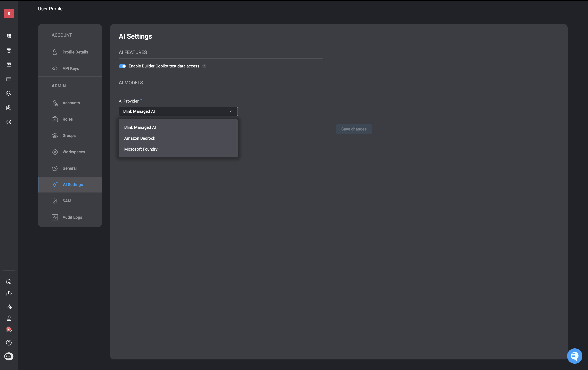Open the robot-head icon in left sidebar
Viewport: 588px width, 370px height.
tap(9, 50)
